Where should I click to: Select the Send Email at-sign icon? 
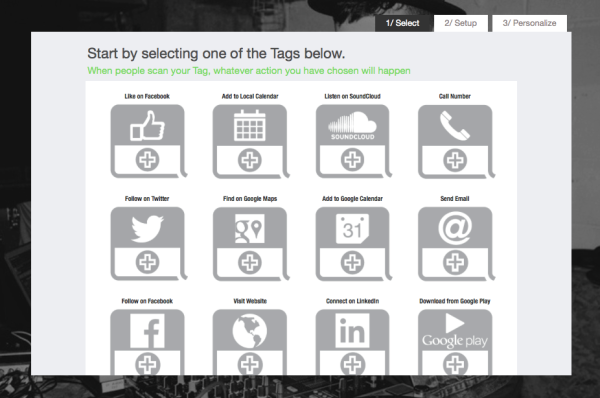pos(455,228)
